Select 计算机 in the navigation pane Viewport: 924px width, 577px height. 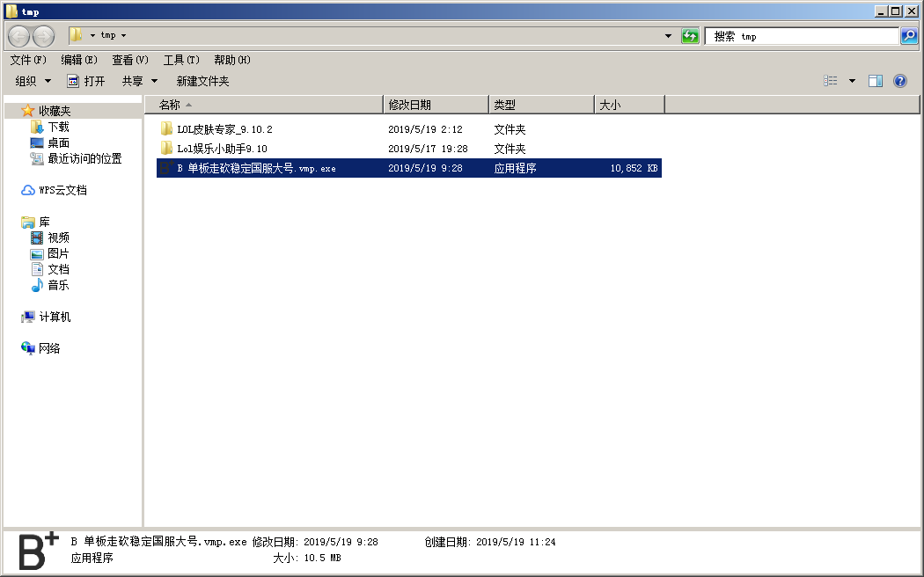(55, 317)
